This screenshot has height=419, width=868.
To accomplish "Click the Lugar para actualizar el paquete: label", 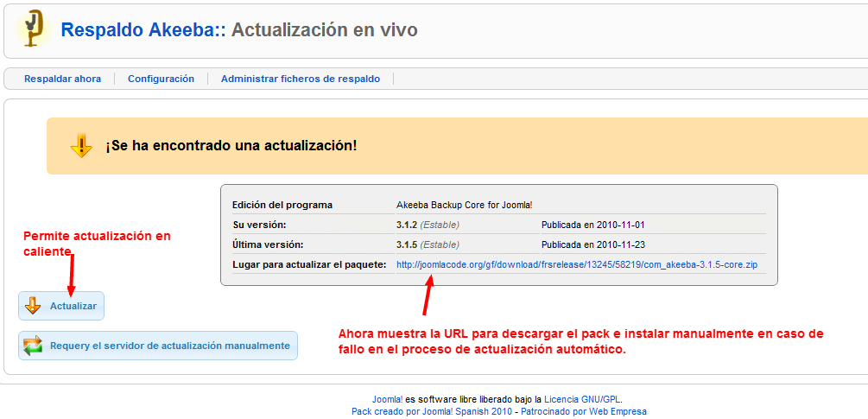I will [309, 265].
